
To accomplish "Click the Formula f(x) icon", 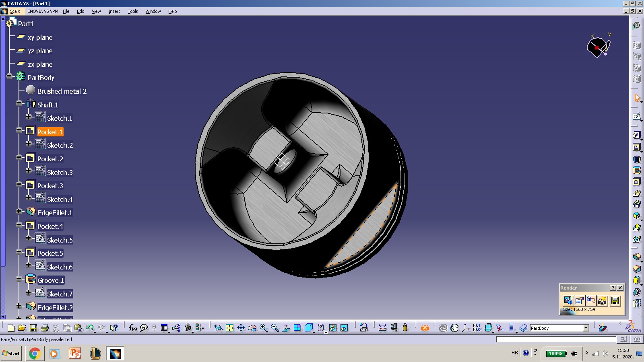I will [x=132, y=328].
